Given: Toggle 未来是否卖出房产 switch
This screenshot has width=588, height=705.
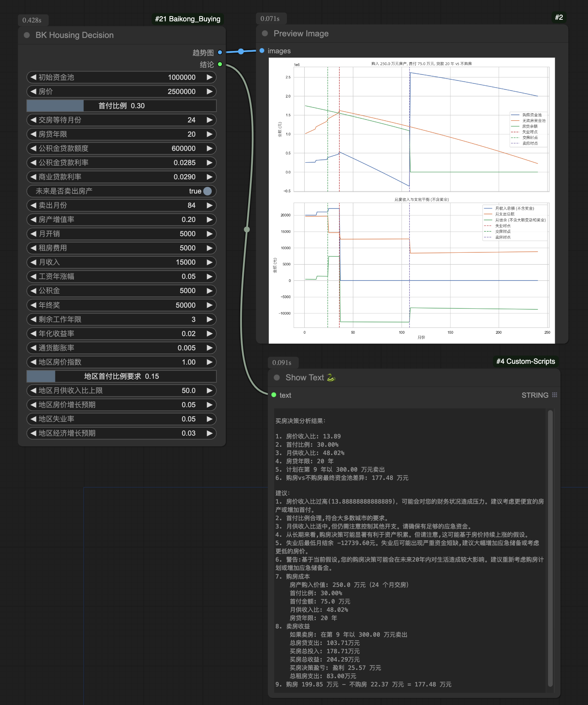Looking at the screenshot, I should 207,191.
